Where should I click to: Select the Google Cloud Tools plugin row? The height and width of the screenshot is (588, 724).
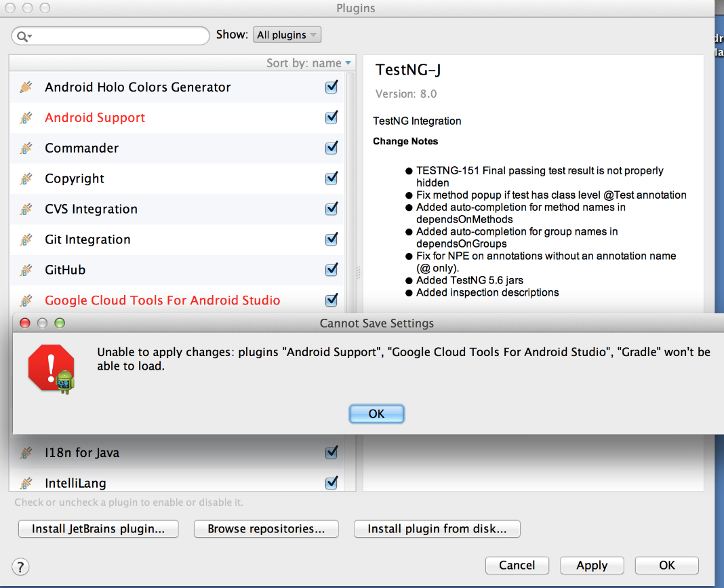pos(163,300)
